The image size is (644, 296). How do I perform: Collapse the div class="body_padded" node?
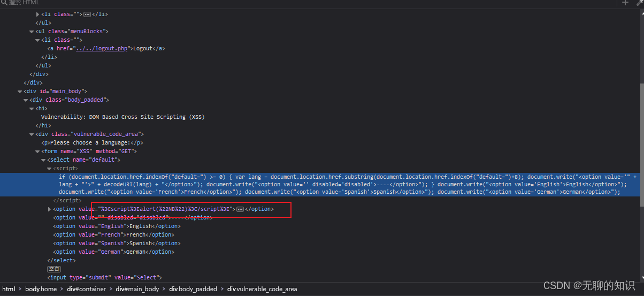26,100
